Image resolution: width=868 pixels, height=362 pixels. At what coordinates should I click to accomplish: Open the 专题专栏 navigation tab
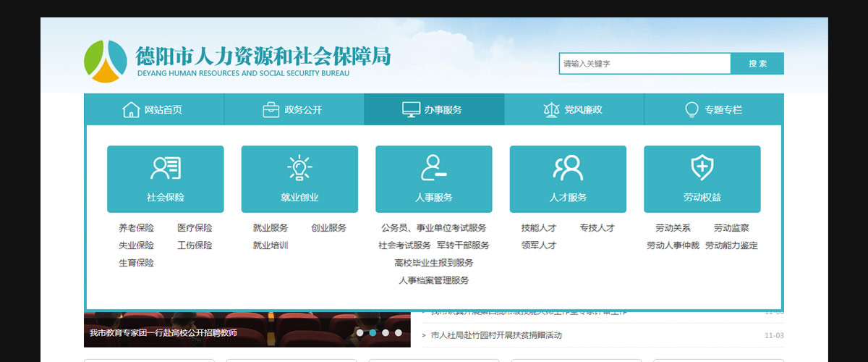tap(714, 109)
